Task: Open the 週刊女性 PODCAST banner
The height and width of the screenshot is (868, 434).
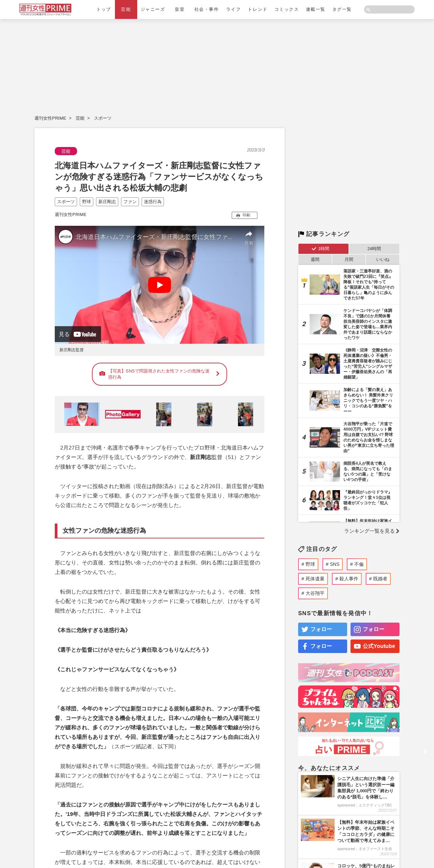Action: [349, 673]
